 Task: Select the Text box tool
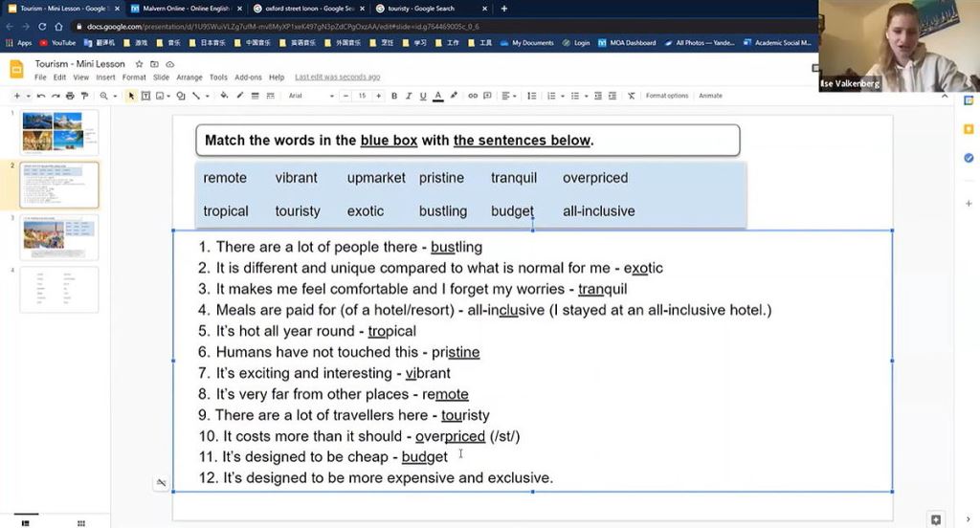coord(145,96)
